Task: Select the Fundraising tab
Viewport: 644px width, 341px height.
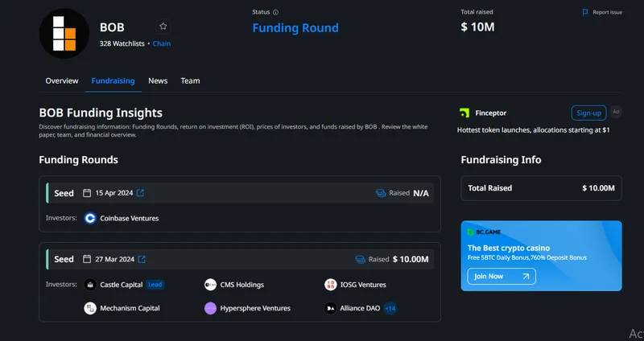Action: 113,81
